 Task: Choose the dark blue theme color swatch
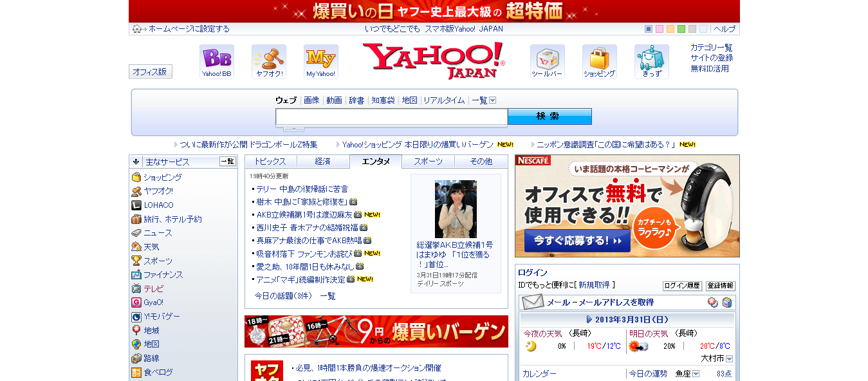pyautogui.click(x=649, y=29)
